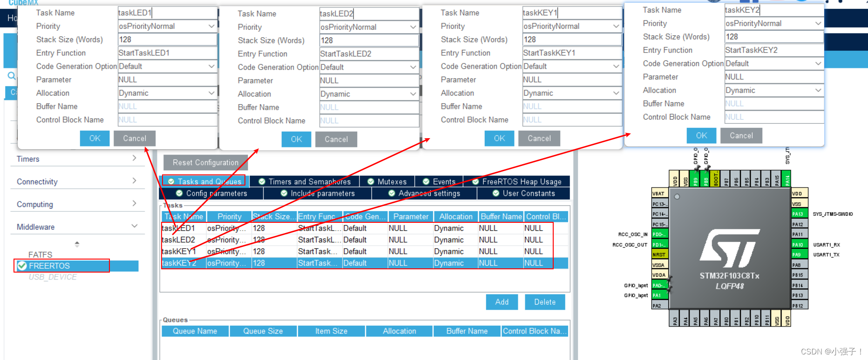Select the PA14 pin on the chip
Image resolution: width=868 pixels, height=360 pixels.
click(x=787, y=179)
